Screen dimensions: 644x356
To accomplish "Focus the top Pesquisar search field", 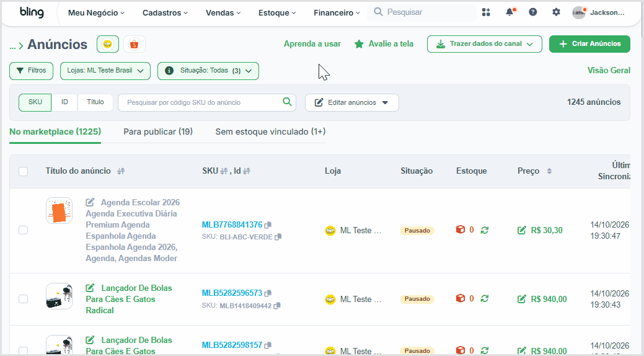I will coord(422,12).
